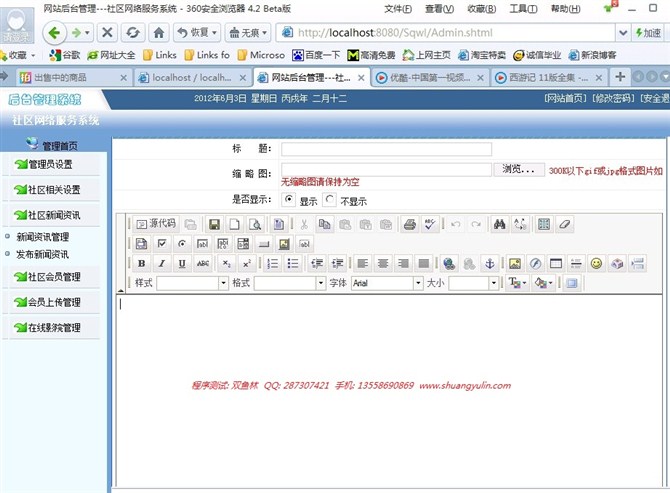The width and height of the screenshot is (670, 493).
Task: Select the 不显示 radio button
Action: (330, 200)
